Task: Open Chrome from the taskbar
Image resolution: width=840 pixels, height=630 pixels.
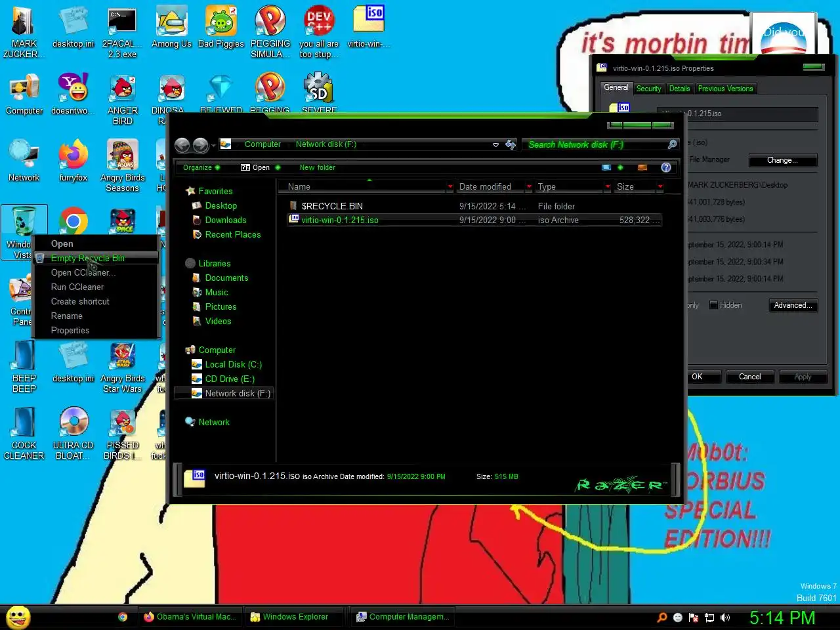Action: tap(123, 617)
